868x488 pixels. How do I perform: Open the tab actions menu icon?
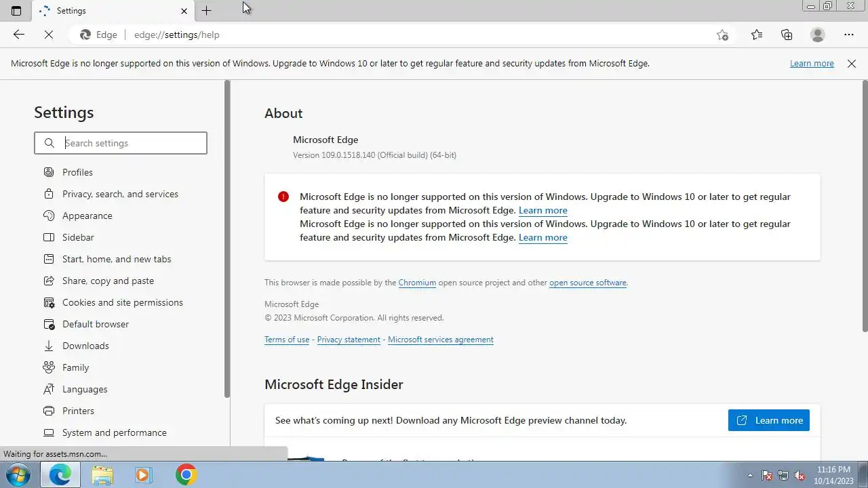pyautogui.click(x=16, y=11)
